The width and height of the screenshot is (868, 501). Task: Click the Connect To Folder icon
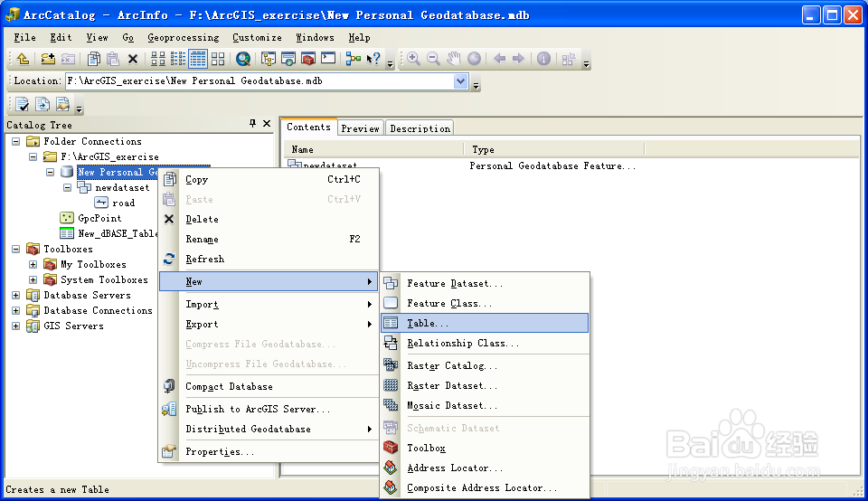click(x=48, y=59)
